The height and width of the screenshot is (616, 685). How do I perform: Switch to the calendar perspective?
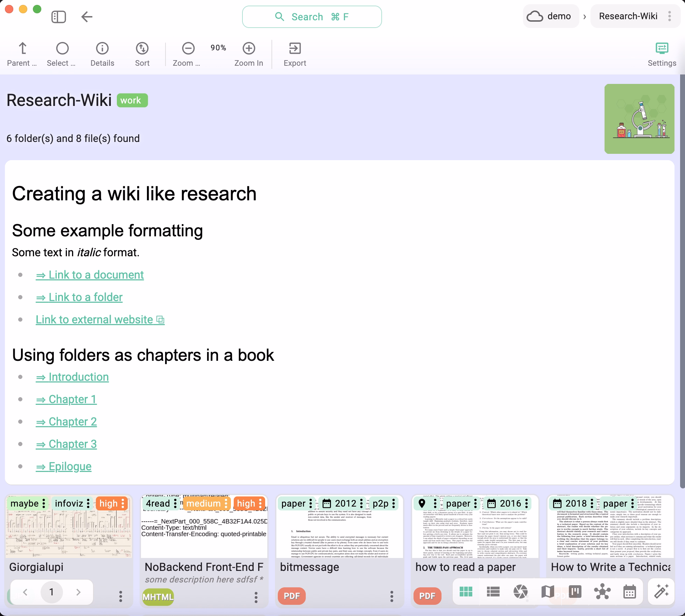pyautogui.click(x=629, y=592)
